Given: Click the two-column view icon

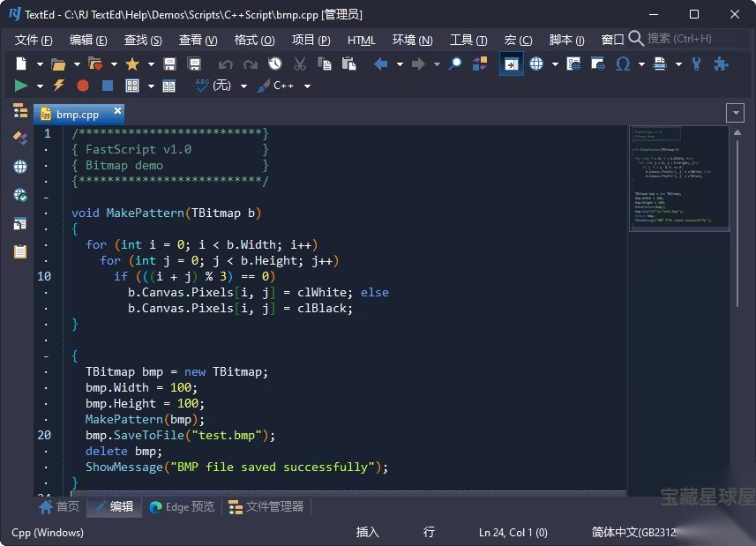Looking at the screenshot, I should [x=168, y=86].
